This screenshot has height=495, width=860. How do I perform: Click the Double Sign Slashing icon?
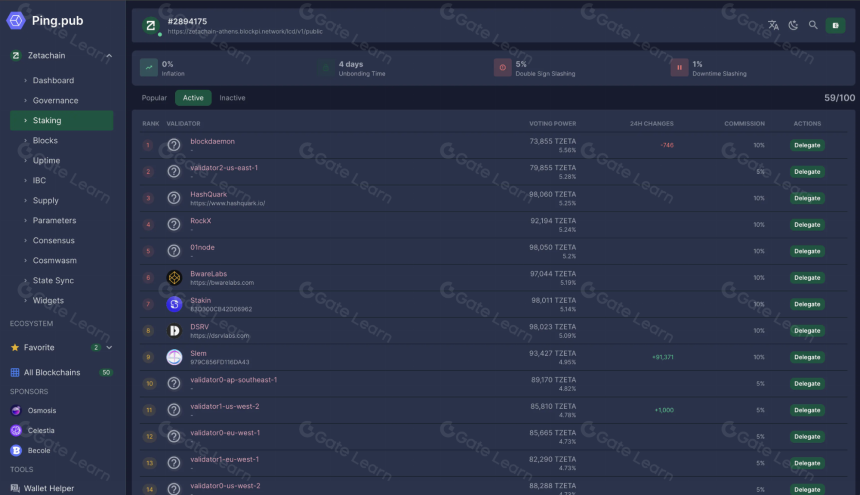(502, 67)
